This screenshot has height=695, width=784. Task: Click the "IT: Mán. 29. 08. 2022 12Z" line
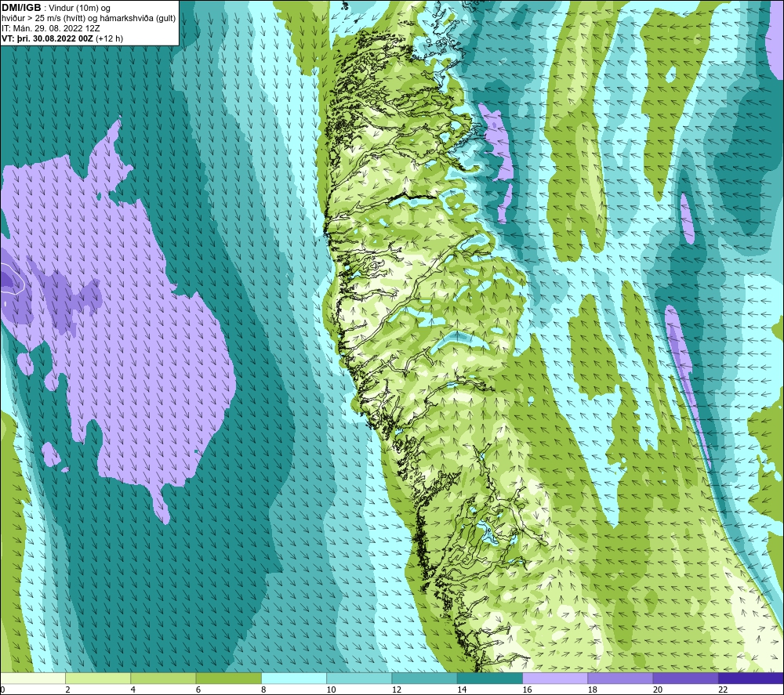click(x=51, y=28)
